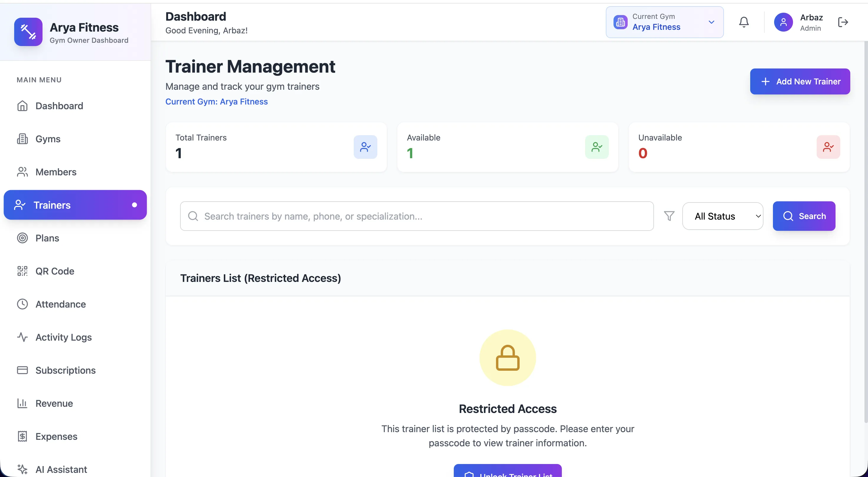Screen dimensions: 868x477
Task: Expand the gym chooser chevron
Action: pyautogui.click(x=711, y=22)
